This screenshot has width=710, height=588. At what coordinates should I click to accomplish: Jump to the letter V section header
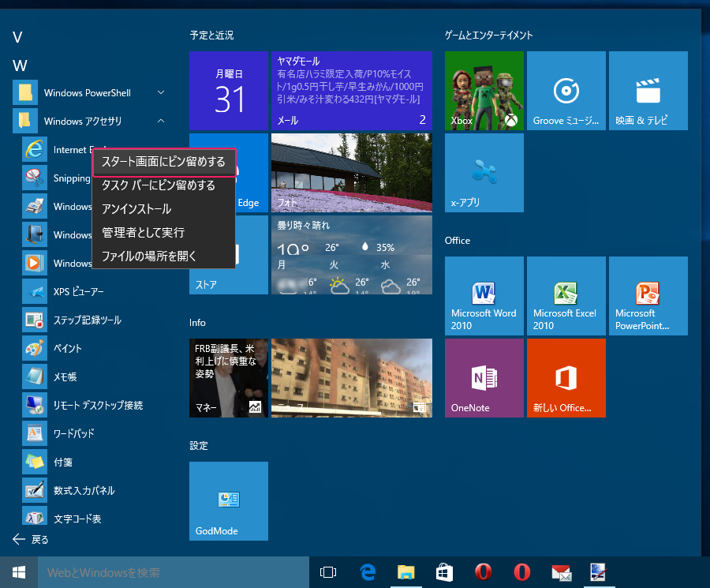[x=17, y=37]
